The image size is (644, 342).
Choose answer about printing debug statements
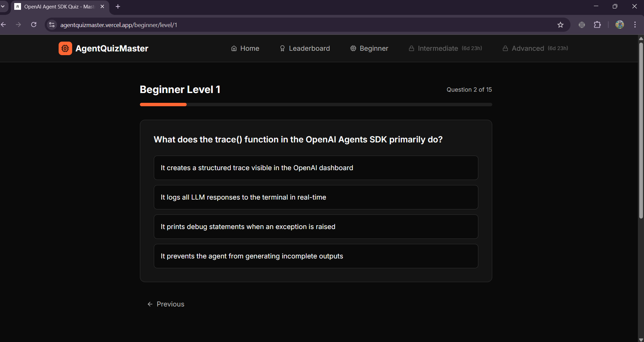(x=316, y=227)
